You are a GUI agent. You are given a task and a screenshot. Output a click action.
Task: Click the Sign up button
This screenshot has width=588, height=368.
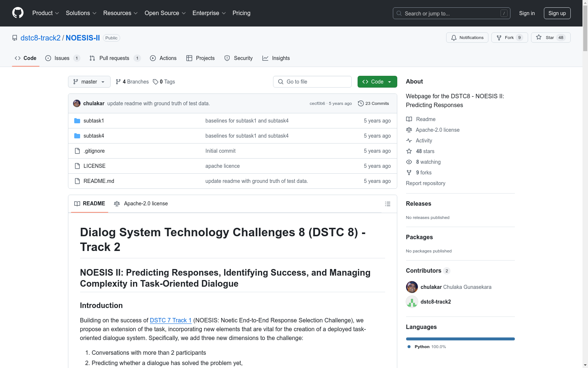557,13
